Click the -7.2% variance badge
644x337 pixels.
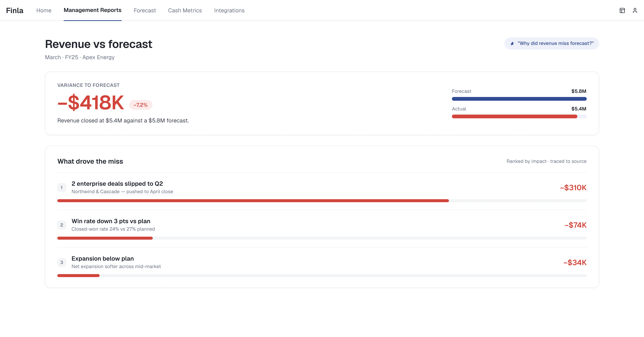click(140, 105)
